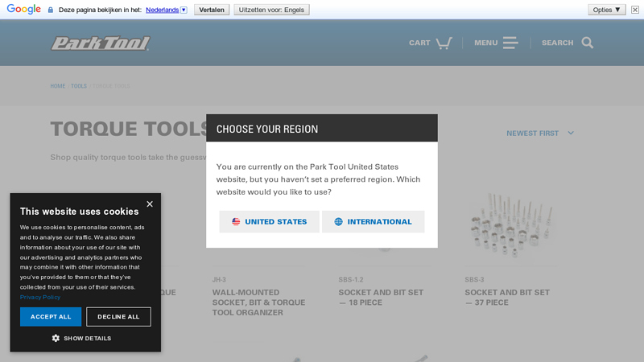This screenshot has height=362, width=644.
Task: Open Wall-Mounted Socket, Bit & Torque Tool Organizer
Action: pyautogui.click(x=258, y=302)
